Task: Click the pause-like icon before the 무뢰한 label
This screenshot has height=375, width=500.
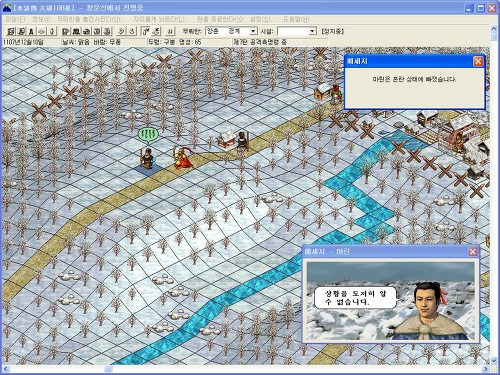Action: tap(170, 31)
